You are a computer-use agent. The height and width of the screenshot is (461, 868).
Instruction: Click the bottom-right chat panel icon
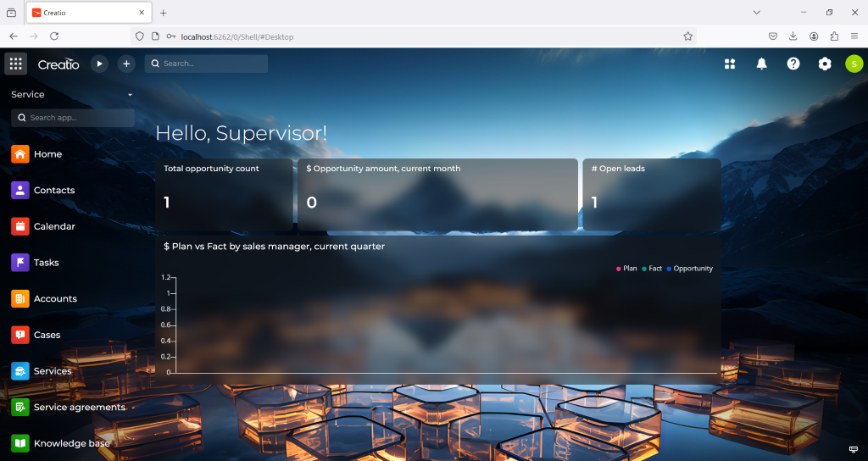click(854, 449)
